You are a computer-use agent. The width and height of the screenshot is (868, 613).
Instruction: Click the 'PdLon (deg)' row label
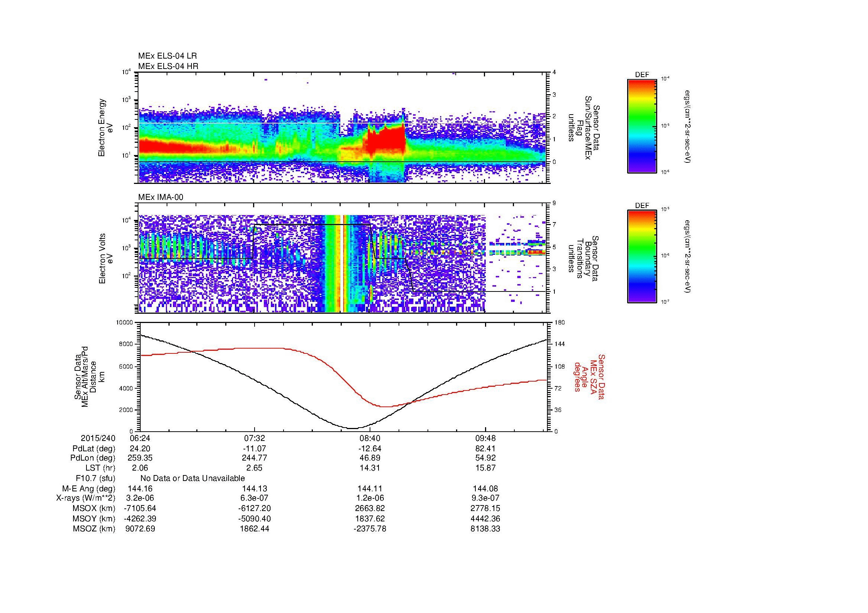94,458
